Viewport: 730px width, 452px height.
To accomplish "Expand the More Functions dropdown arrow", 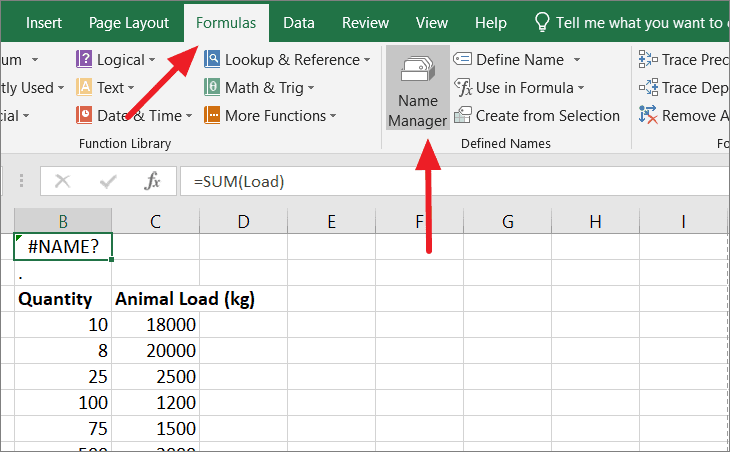I will pyautogui.click(x=333, y=116).
